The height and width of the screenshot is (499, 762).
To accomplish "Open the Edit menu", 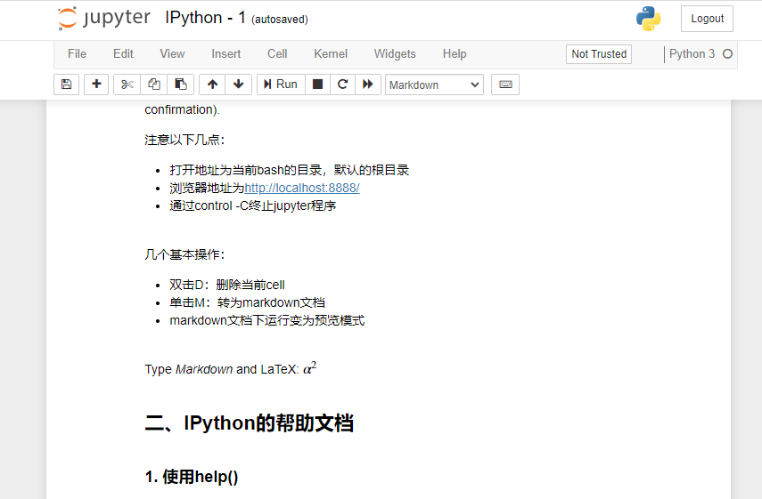I will click(123, 54).
